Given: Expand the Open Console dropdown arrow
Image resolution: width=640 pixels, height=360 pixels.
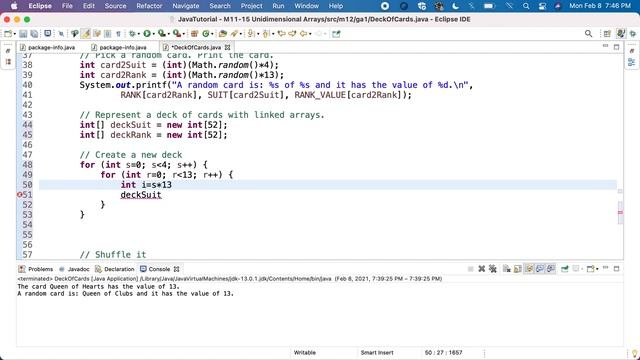Looking at the screenshot, I should pos(597,269).
